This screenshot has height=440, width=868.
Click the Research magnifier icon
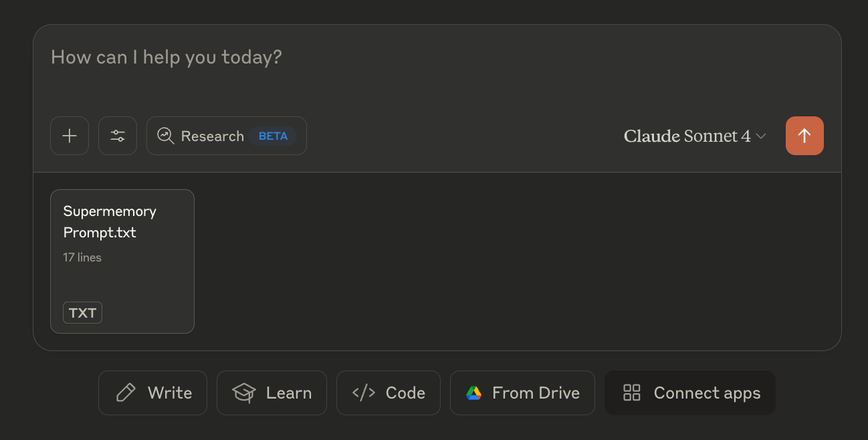[165, 136]
